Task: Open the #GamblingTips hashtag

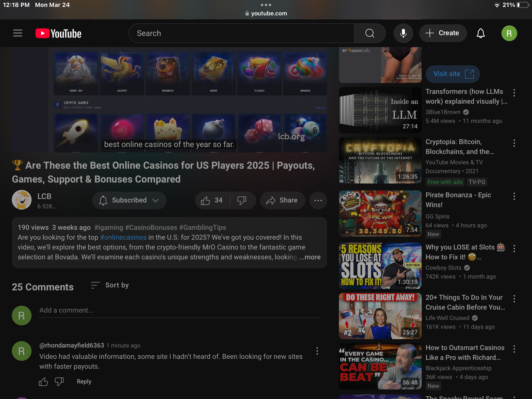Action: pos(202,228)
